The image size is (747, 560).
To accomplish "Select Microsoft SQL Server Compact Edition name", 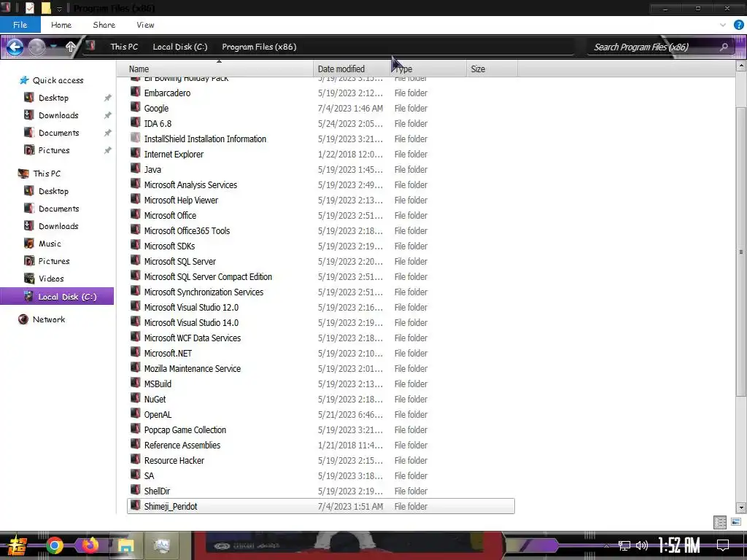I will pyautogui.click(x=208, y=276).
